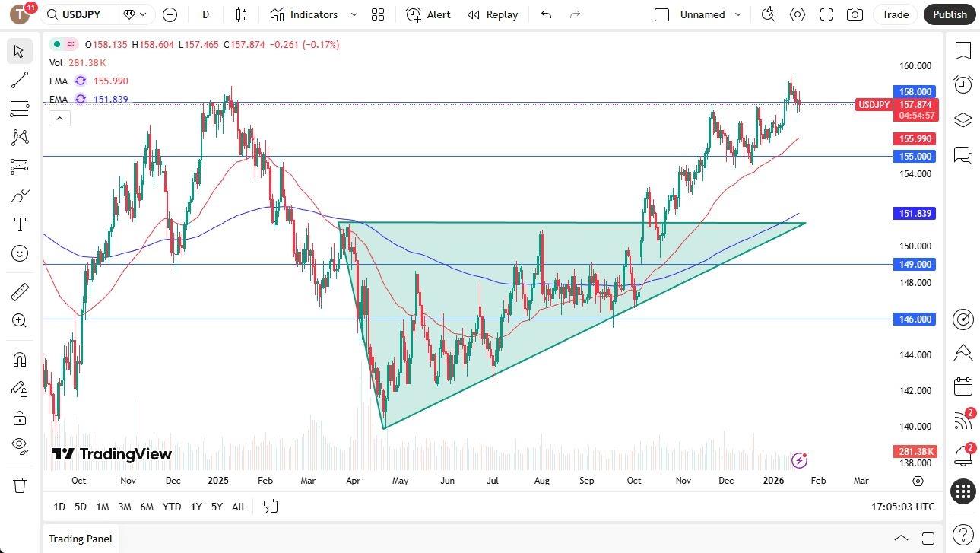Select the Brush drawing tool
The height and width of the screenshot is (553, 980).
[19, 195]
